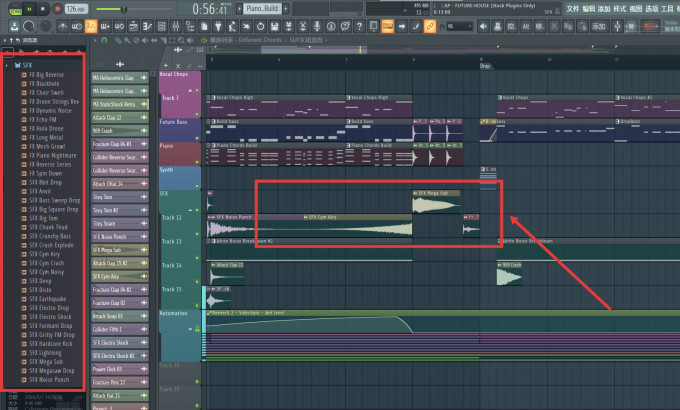Open the 文件 menu
The width and height of the screenshot is (680, 410).
[573, 9]
